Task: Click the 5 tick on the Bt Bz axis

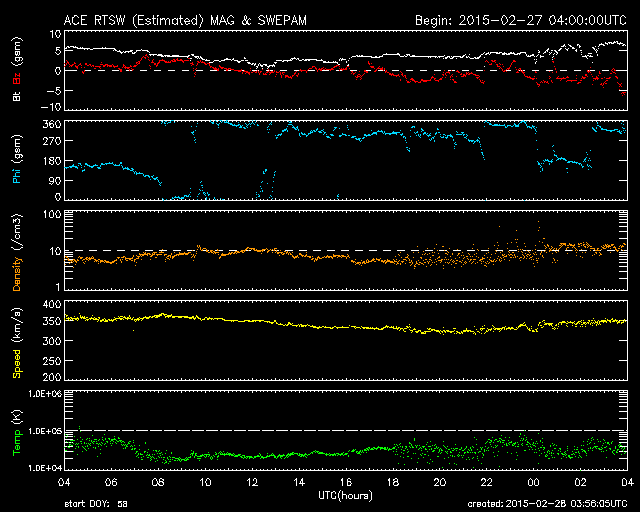Action: 58,51
